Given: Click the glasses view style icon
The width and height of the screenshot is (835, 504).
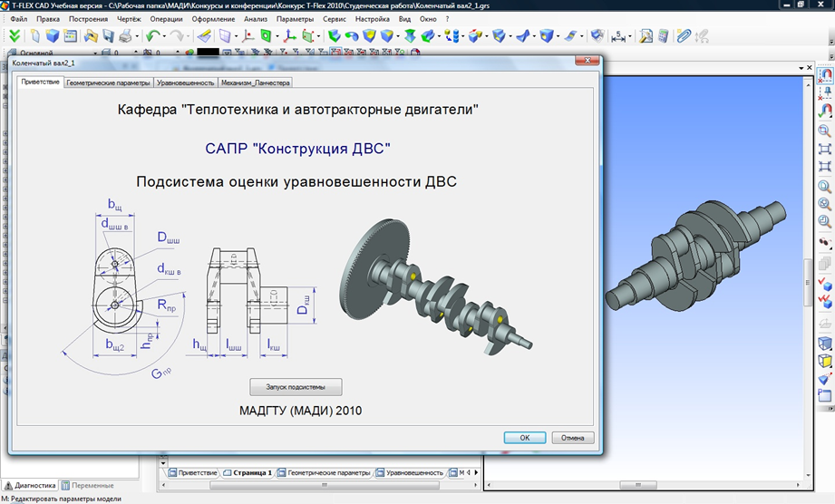Looking at the screenshot, I should pos(824,242).
